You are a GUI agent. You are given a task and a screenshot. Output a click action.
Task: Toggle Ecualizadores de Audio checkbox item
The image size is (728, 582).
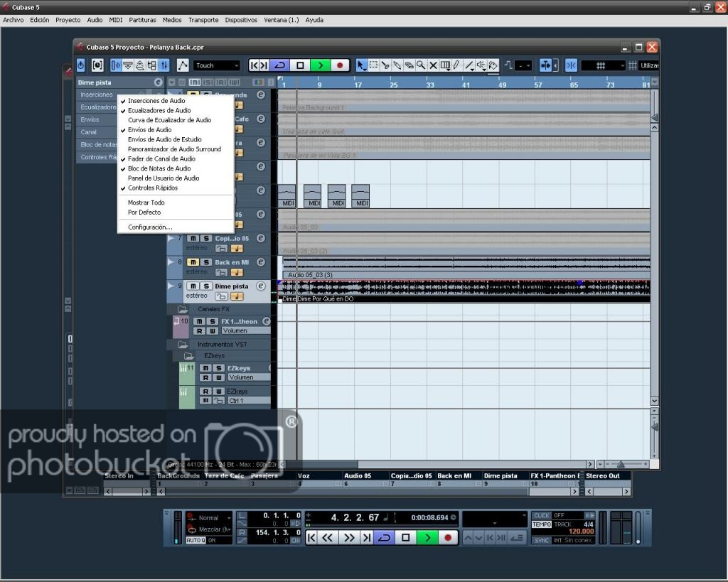tap(159, 111)
